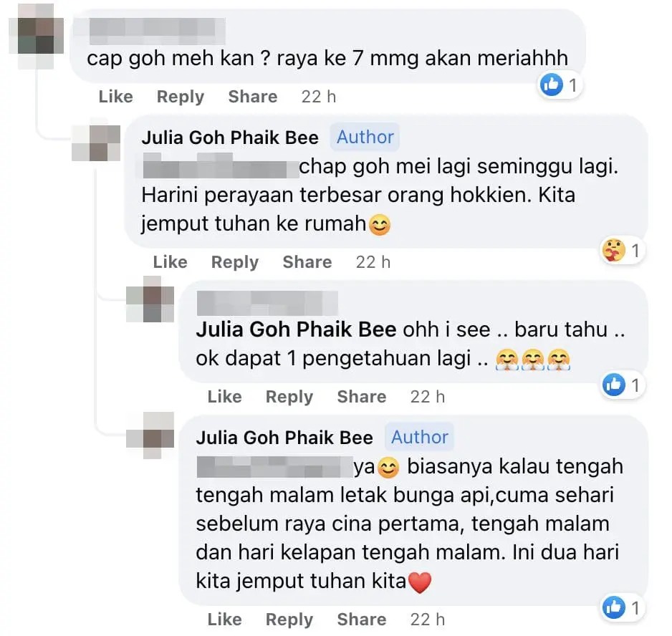Open the 22 h timestamp of the last comment
Image resolution: width=672 pixels, height=636 pixels.
click(428, 620)
